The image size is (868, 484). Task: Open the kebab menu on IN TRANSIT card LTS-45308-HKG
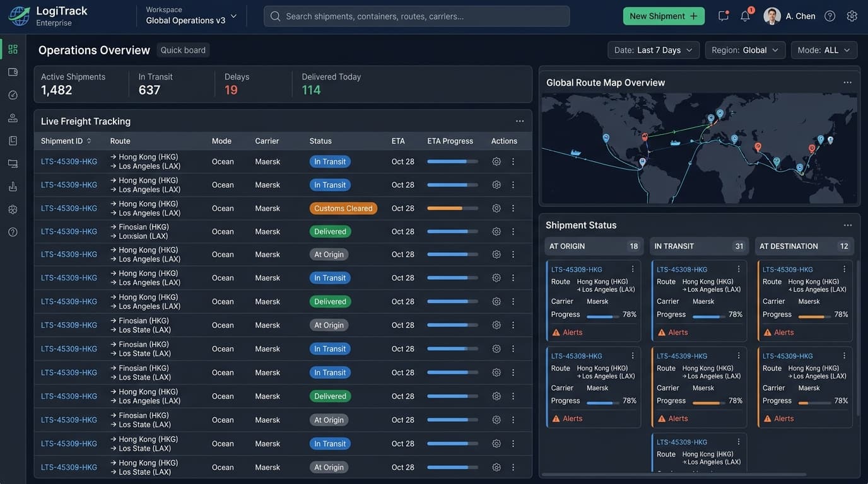coord(739,269)
